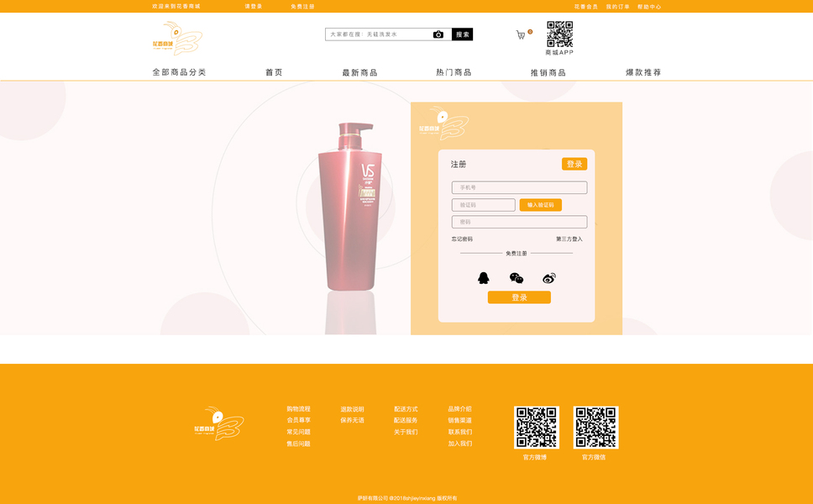Click the VS shampoo bottle image
Screen dimensions: 813x504
coord(351,207)
